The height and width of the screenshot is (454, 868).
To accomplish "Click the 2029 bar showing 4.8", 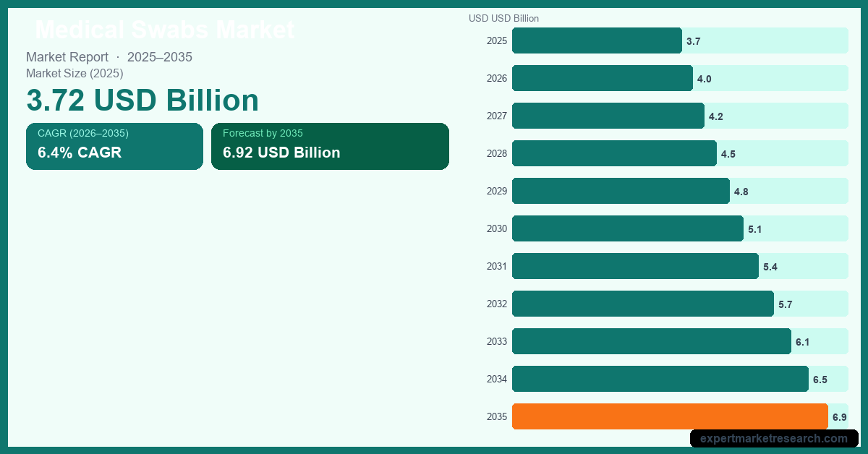I will 621,191.
